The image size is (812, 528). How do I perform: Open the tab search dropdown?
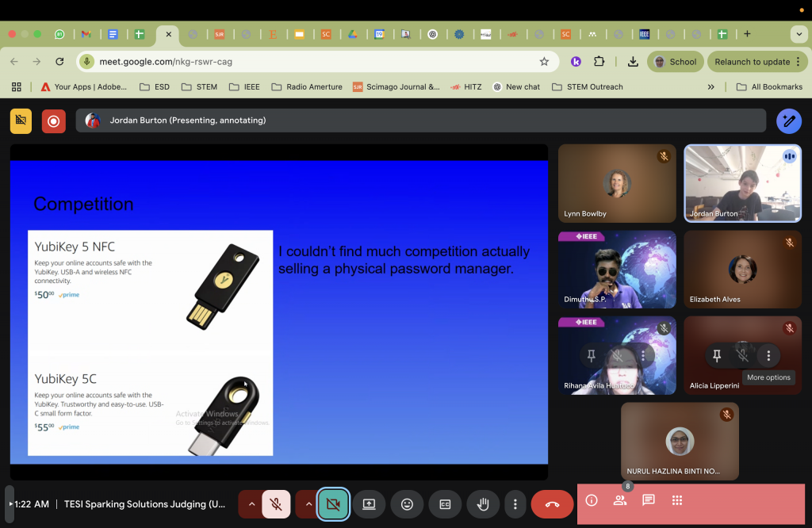tap(799, 34)
